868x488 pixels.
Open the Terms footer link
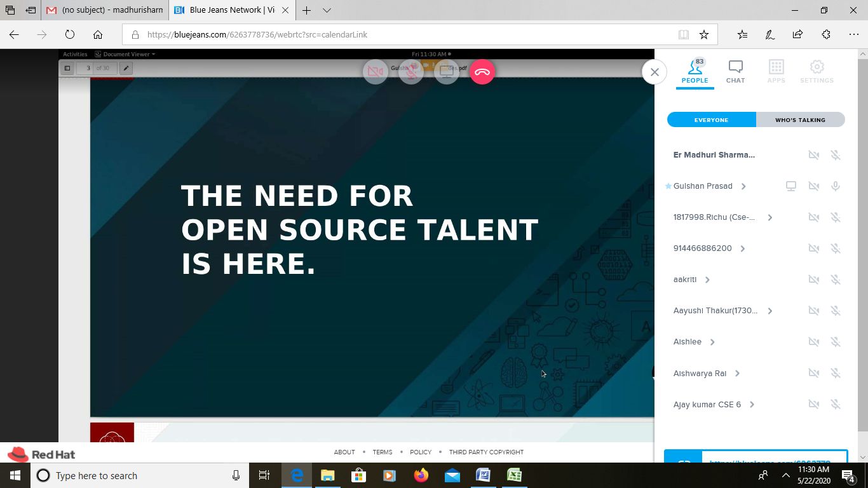(383, 452)
